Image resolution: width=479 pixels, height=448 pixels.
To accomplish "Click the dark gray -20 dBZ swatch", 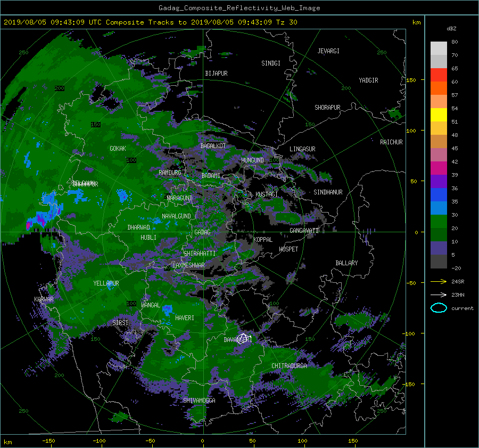I will (x=439, y=262).
